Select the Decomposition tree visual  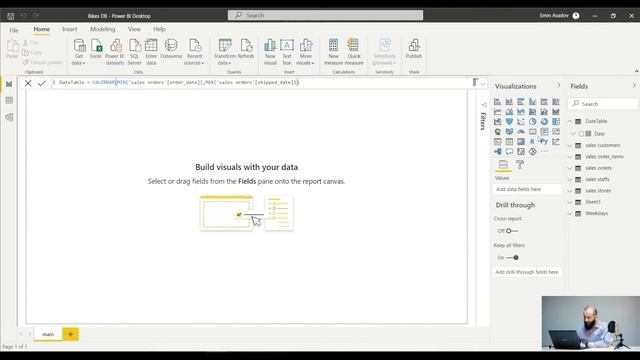click(x=498, y=151)
